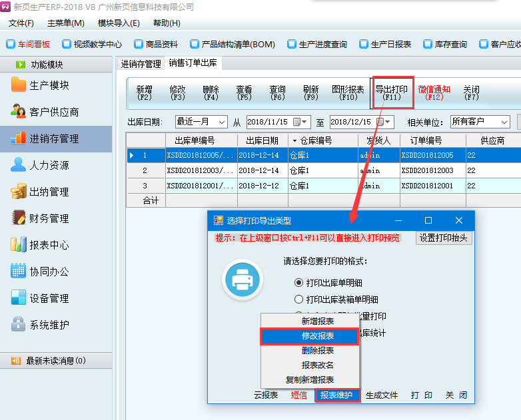Open start date 2018/11/15 calendar picker
The width and height of the screenshot is (521, 420).
[305, 122]
